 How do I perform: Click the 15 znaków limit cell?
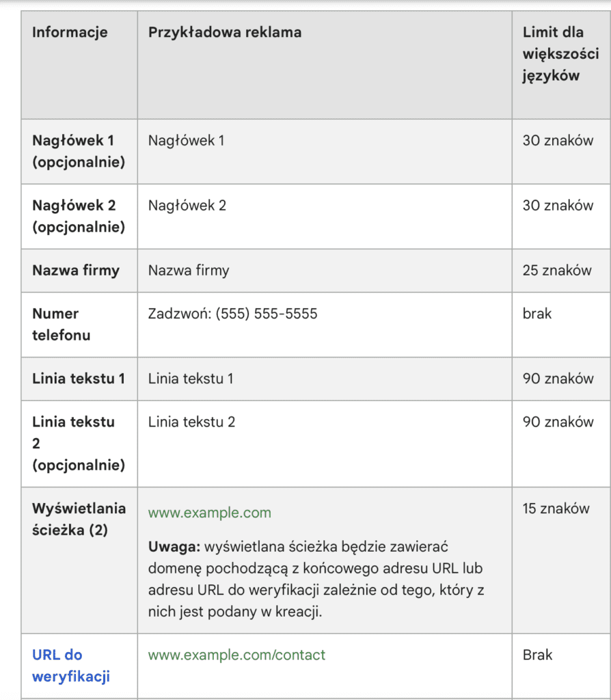tap(556, 508)
